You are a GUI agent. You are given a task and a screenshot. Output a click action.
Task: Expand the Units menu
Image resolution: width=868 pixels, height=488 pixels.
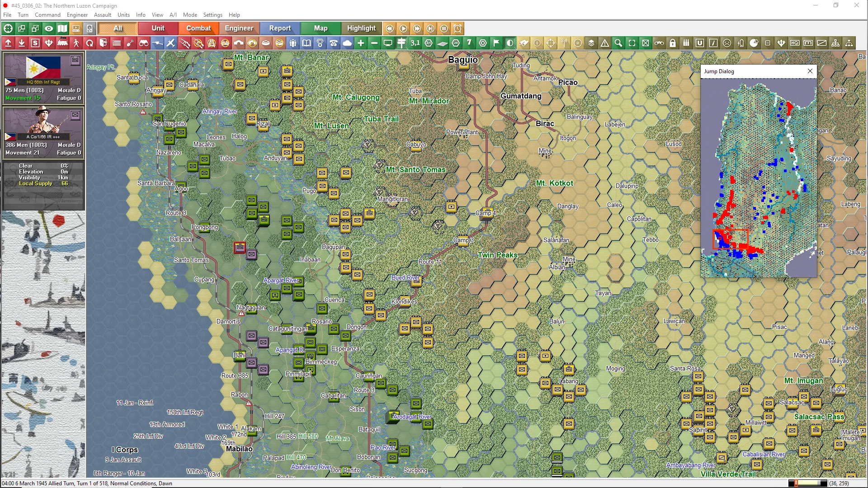pos(123,15)
